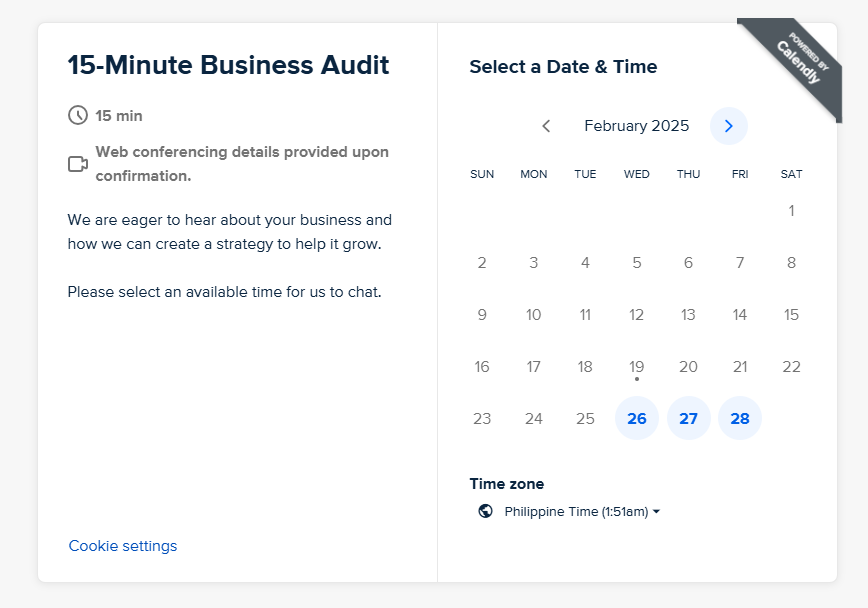Click today's date, February 19

pyautogui.click(x=637, y=367)
